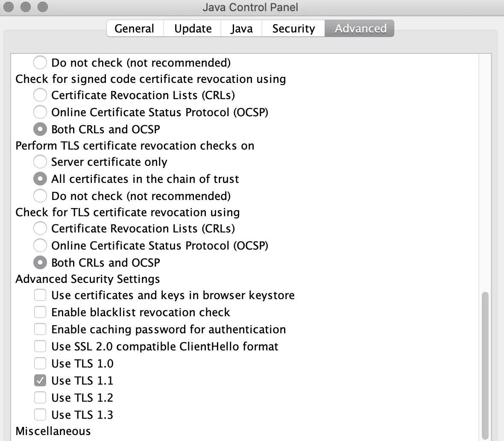Click the vertical scrollbar thumb of settings list
The width and height of the screenshot is (504, 441).
click(485, 365)
